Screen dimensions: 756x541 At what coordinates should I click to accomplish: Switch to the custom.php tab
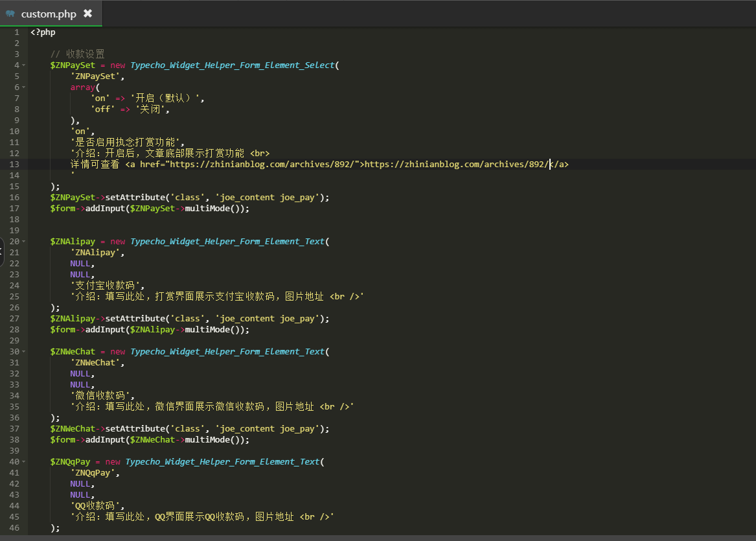pyautogui.click(x=49, y=14)
